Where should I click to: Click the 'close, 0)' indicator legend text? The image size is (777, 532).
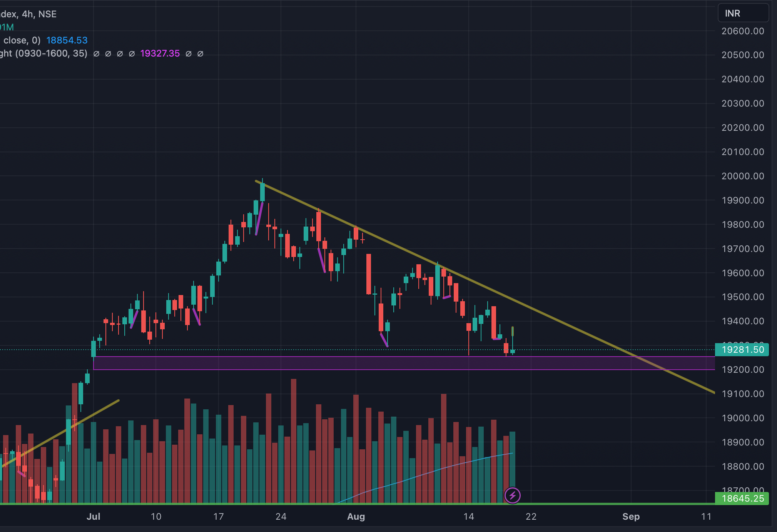[x=21, y=40]
